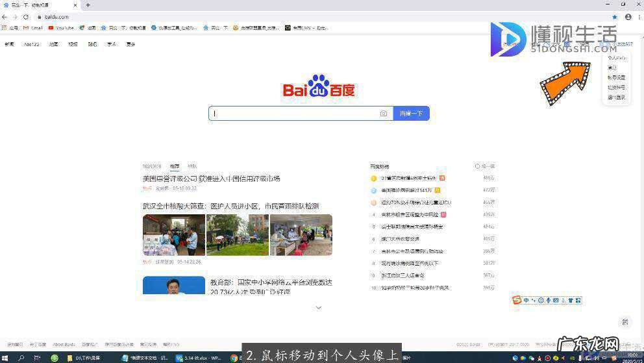Open the green round taskbar app
Screen dimensions: 644x363
click(x=55, y=358)
